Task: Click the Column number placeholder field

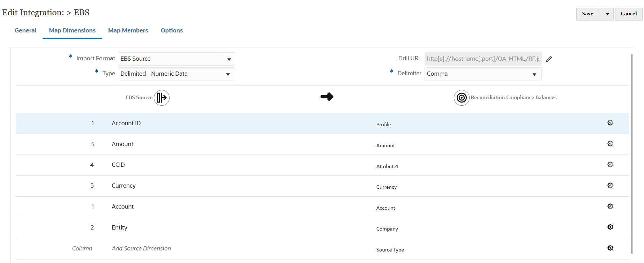Action: click(x=82, y=248)
